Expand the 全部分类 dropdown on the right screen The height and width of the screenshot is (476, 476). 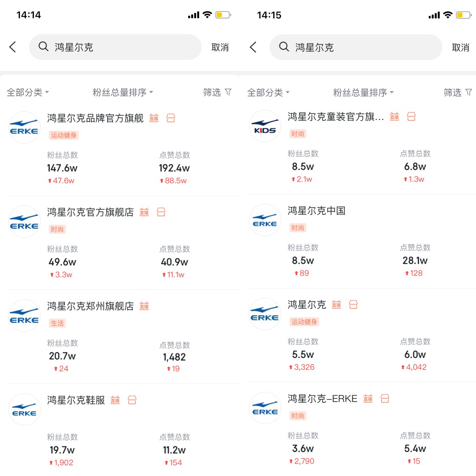(x=268, y=92)
